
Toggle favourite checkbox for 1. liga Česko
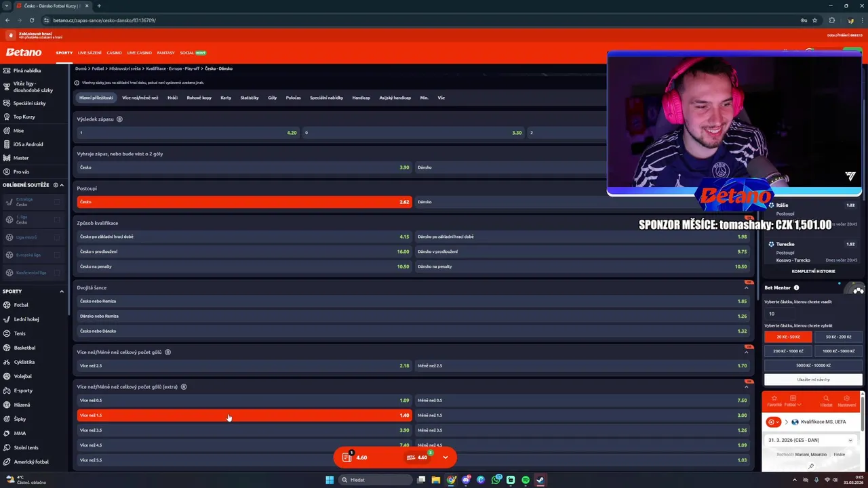(x=57, y=220)
